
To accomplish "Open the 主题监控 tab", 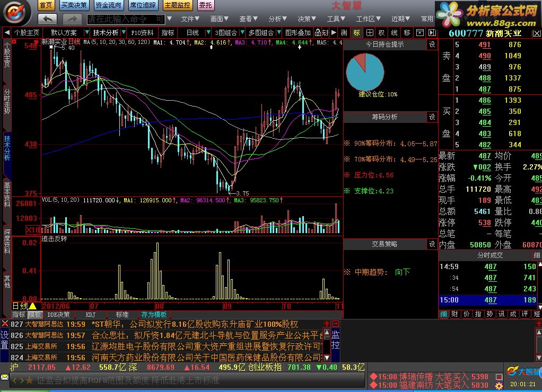I will click(177, 5).
